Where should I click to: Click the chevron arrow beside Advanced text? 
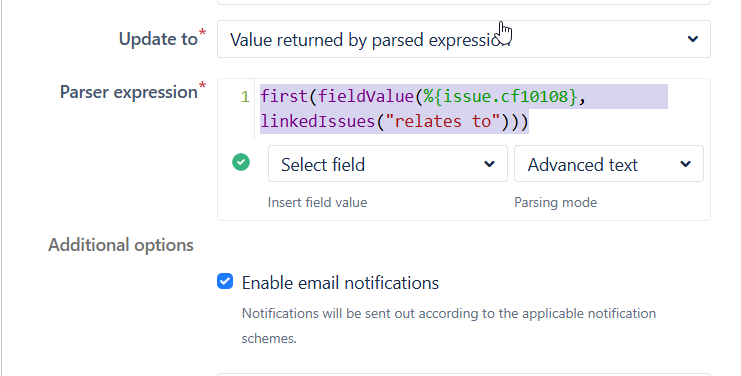(685, 164)
